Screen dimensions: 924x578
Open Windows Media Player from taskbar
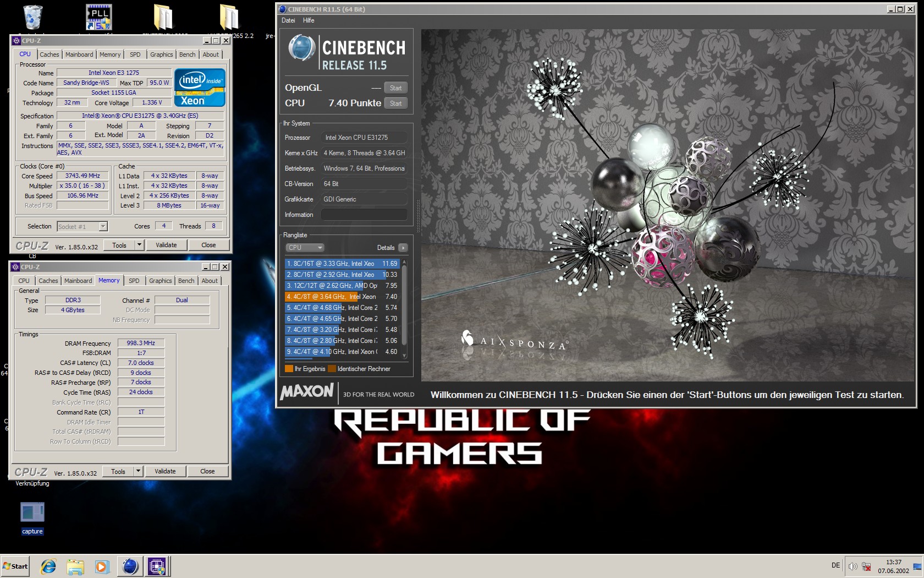point(102,566)
